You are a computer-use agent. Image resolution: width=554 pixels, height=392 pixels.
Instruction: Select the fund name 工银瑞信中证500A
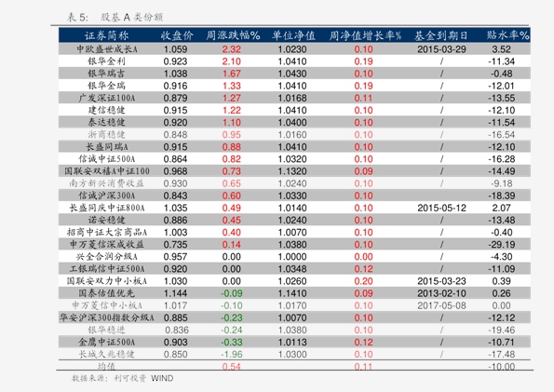[x=106, y=269]
